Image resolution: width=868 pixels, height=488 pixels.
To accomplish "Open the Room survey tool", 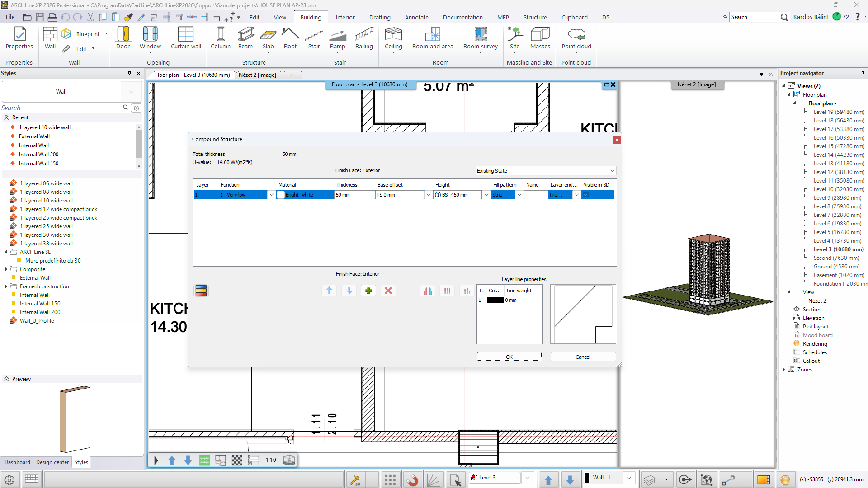I will tap(480, 38).
